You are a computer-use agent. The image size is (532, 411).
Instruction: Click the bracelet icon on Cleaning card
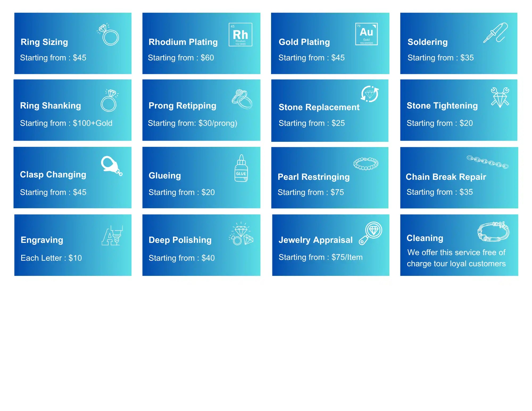tap(493, 231)
